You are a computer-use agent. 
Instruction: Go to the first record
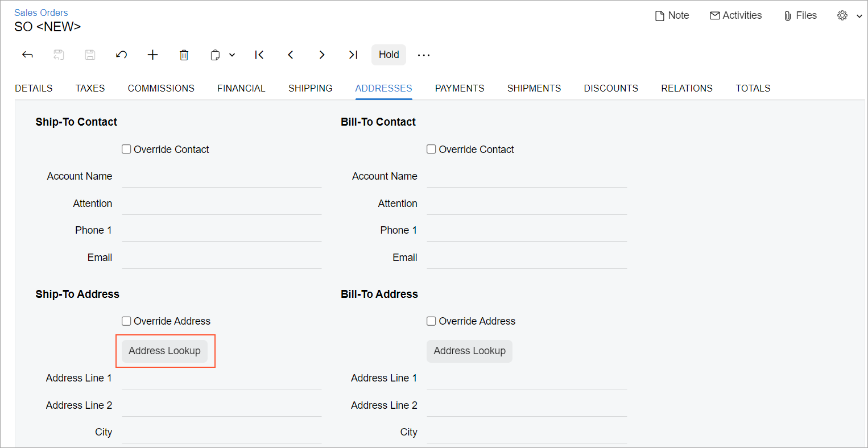[x=259, y=55]
